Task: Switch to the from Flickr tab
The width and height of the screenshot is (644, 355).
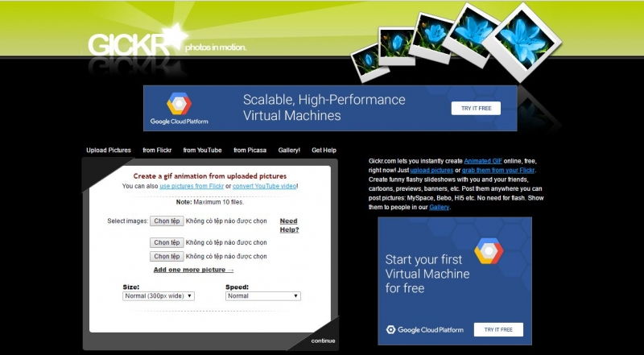Action: click(157, 151)
